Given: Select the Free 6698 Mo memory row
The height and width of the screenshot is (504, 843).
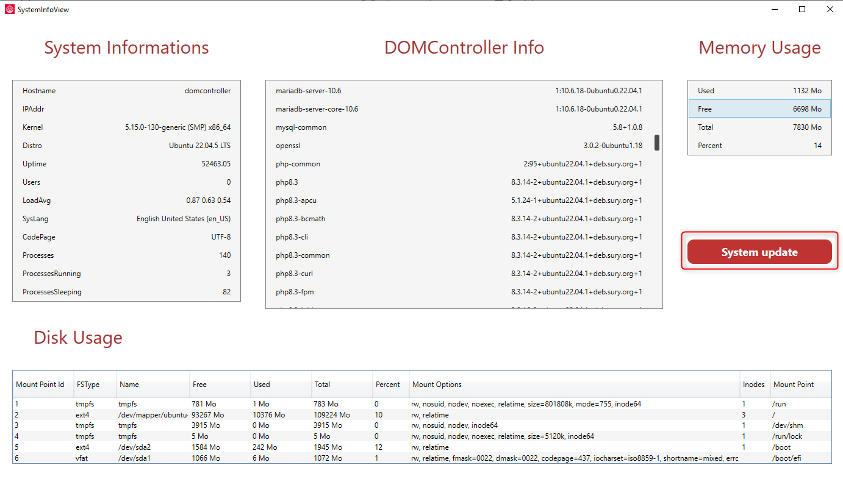Looking at the screenshot, I should (759, 109).
